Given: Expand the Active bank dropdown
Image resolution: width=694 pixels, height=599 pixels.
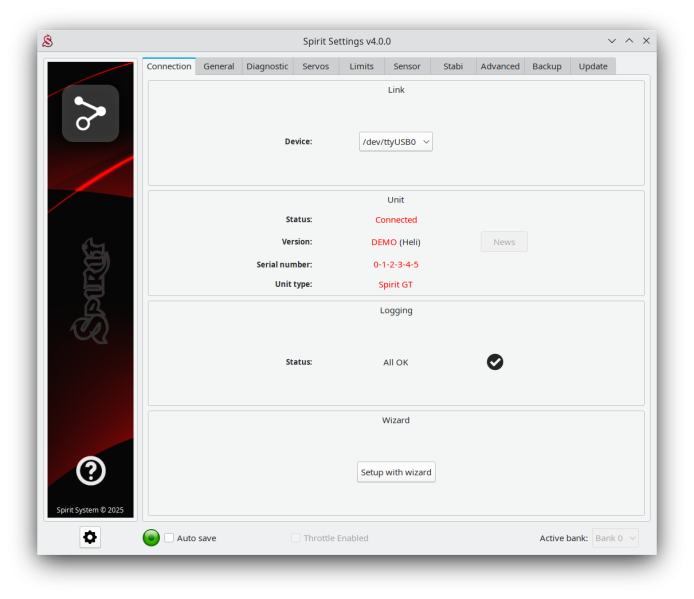Looking at the screenshot, I should click(x=615, y=538).
